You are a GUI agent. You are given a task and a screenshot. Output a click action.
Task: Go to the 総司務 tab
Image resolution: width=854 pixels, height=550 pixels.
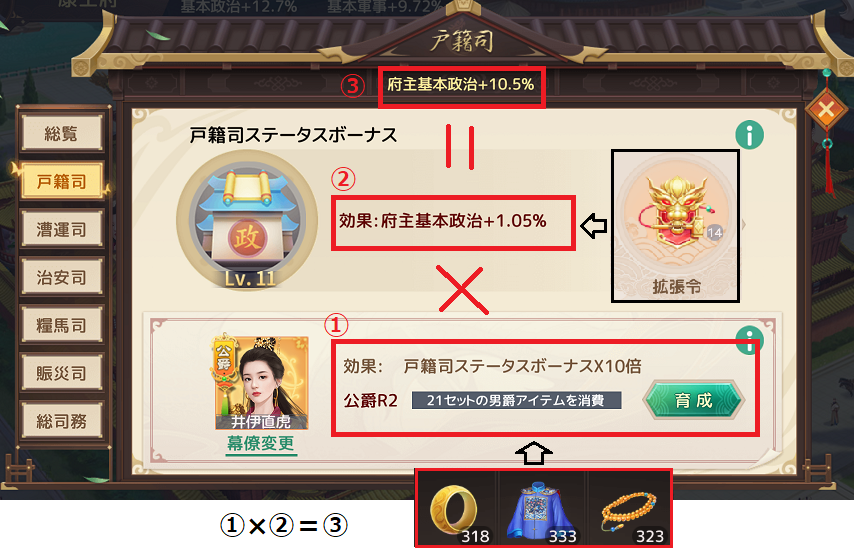tap(62, 421)
